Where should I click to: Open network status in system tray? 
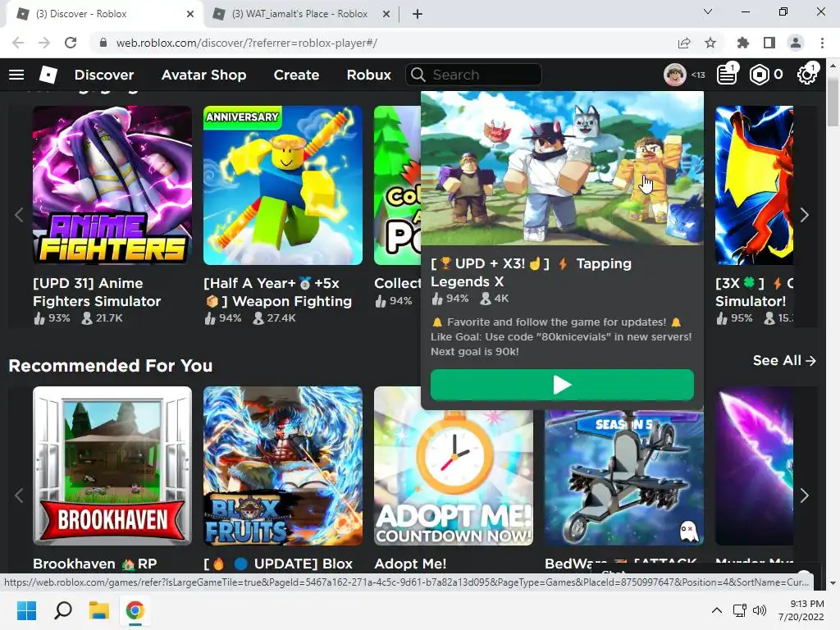(740, 610)
